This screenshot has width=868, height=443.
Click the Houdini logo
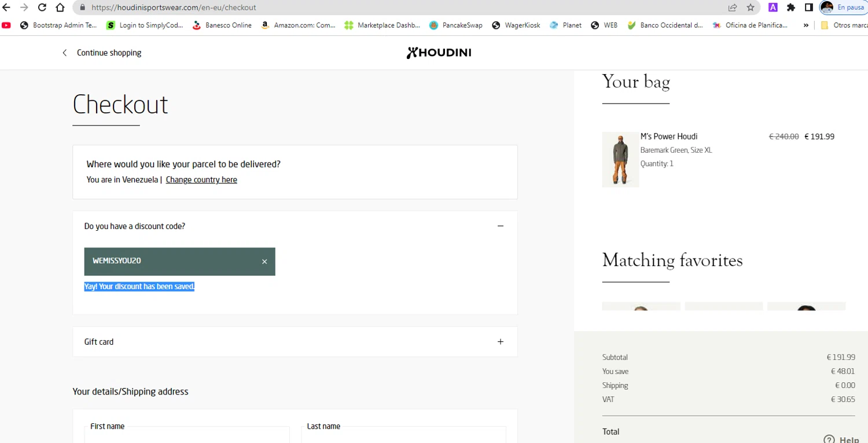pos(439,53)
